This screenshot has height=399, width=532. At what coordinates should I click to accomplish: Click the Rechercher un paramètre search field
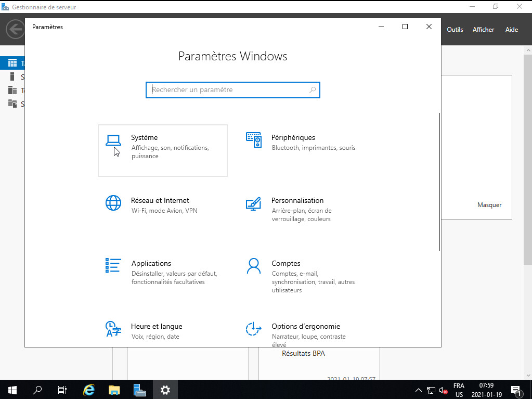point(229,90)
